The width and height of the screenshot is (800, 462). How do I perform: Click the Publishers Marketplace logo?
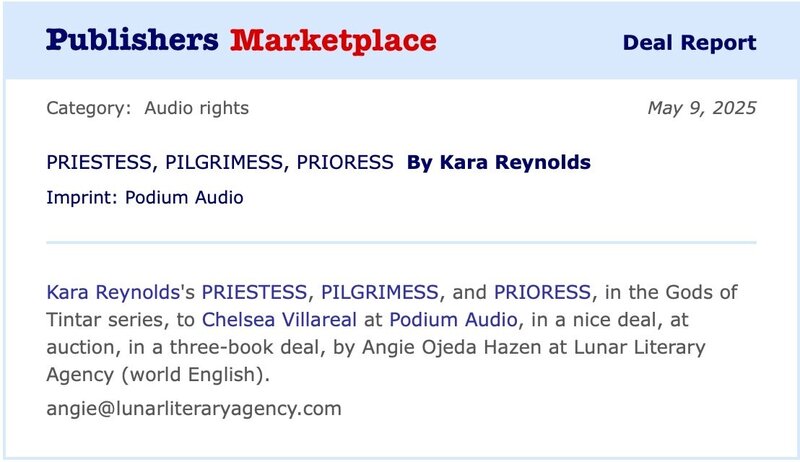point(241,41)
